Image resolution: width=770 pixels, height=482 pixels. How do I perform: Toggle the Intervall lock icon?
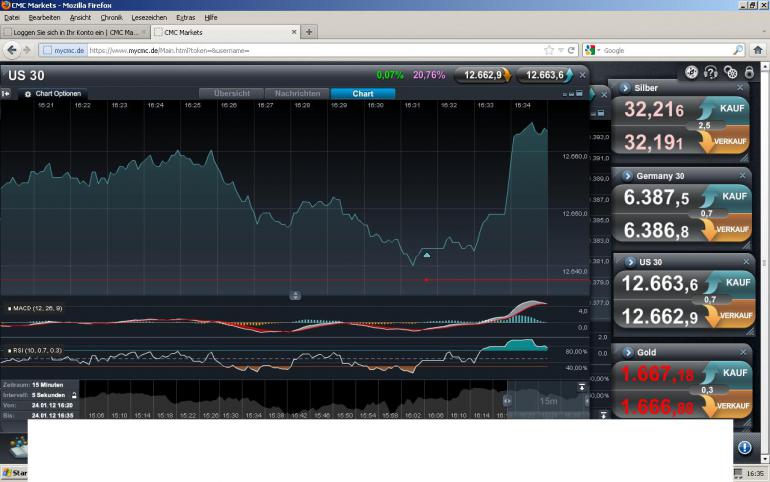pyautogui.click(x=74, y=395)
